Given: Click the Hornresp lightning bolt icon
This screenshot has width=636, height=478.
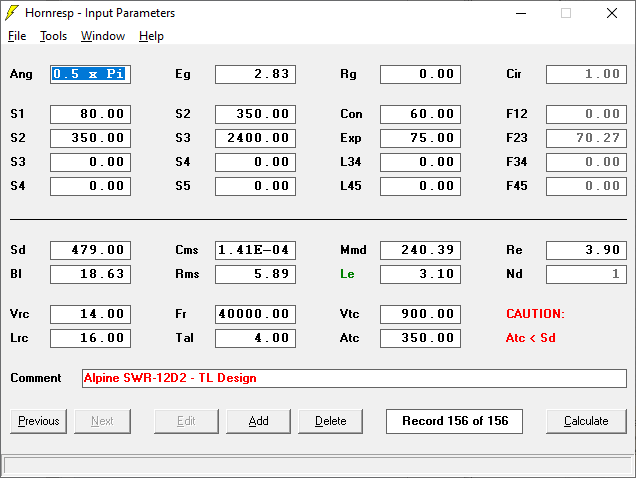Looking at the screenshot, I should tap(12, 13).
